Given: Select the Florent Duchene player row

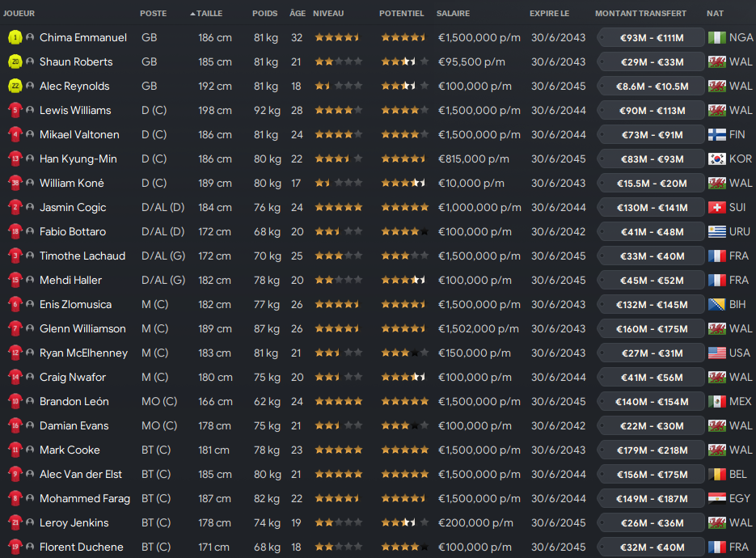Looking at the screenshot, I should [378, 547].
